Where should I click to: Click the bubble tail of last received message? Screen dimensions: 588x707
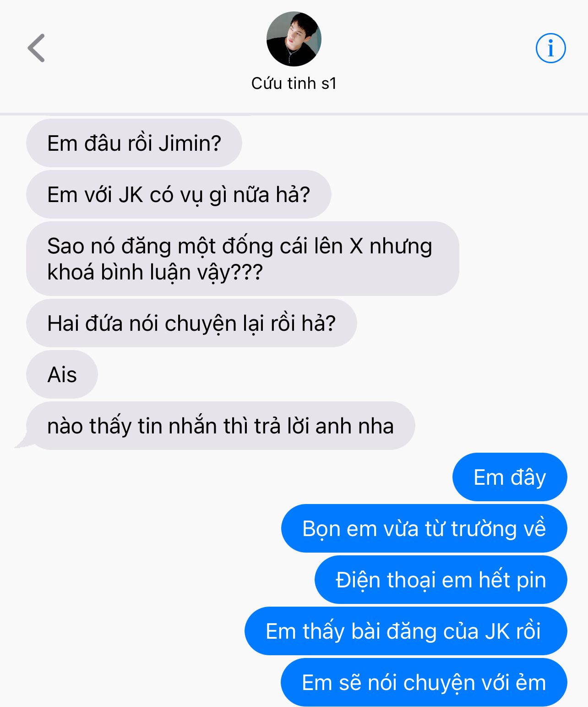pyautogui.click(x=24, y=441)
